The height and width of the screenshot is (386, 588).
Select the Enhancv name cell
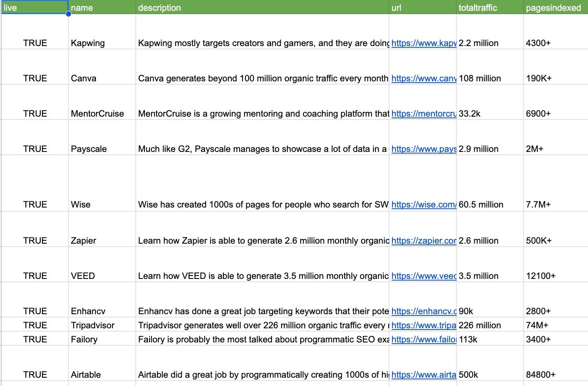click(102, 300)
